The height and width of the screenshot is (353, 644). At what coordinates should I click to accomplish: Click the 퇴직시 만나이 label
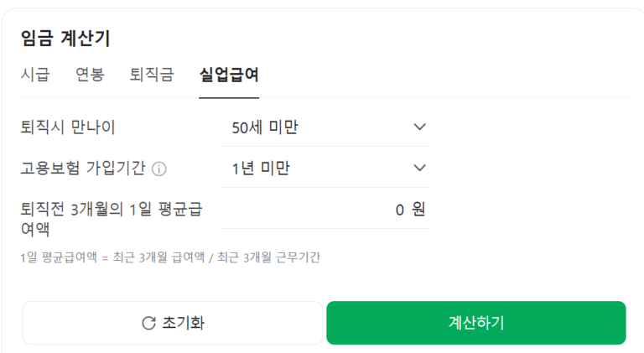pyautogui.click(x=68, y=127)
